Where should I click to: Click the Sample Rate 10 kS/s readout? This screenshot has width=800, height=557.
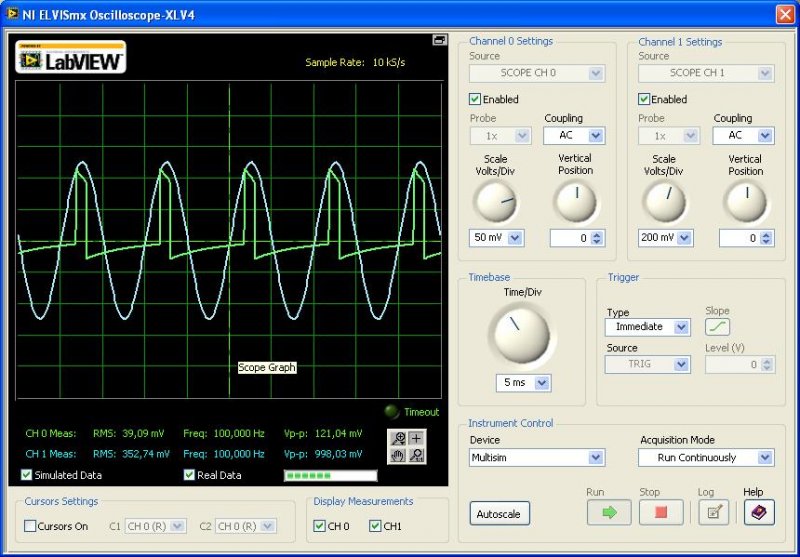[355, 62]
